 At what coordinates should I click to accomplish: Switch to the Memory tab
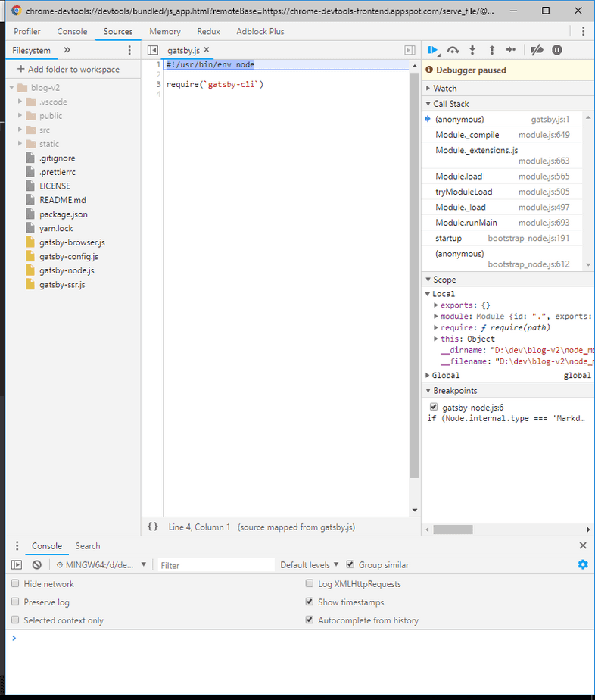tap(164, 32)
